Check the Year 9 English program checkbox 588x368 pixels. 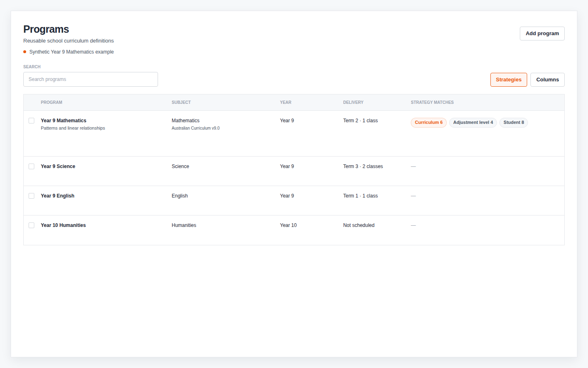coord(31,196)
